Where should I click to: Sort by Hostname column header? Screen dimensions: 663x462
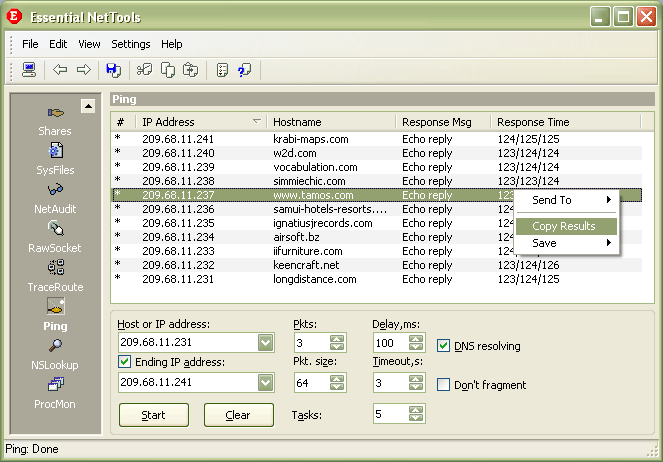[x=332, y=122]
